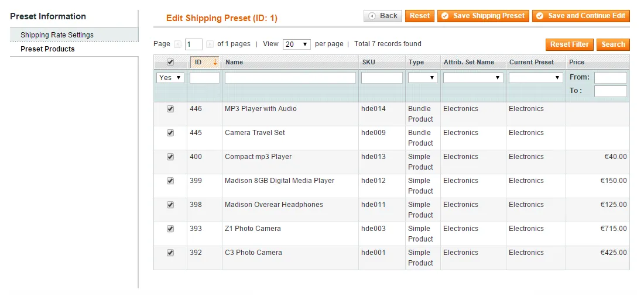Go to next page arrow icon
This screenshot has width=644, height=300.
pyautogui.click(x=210, y=44)
